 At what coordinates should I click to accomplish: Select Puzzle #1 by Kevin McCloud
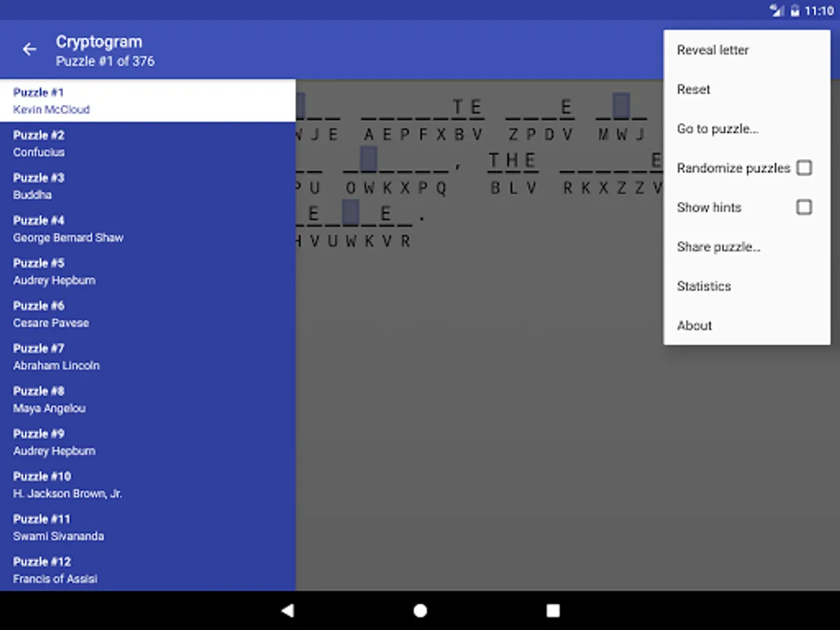(148, 101)
